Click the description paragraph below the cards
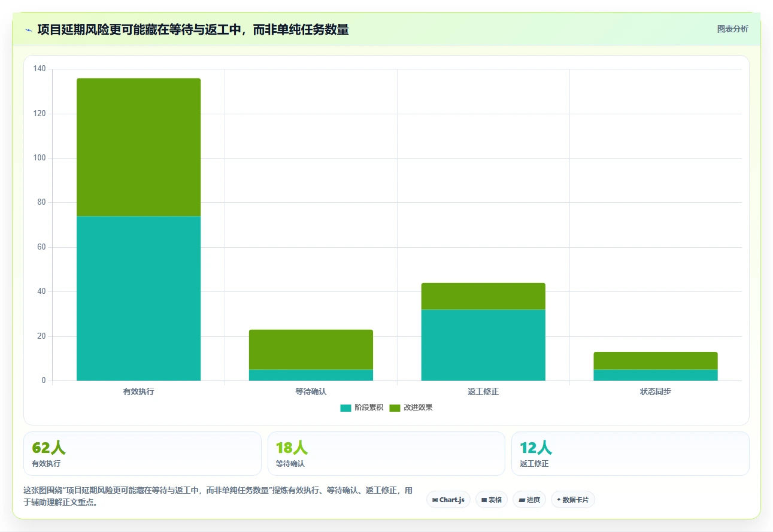773x532 pixels. [x=218, y=496]
